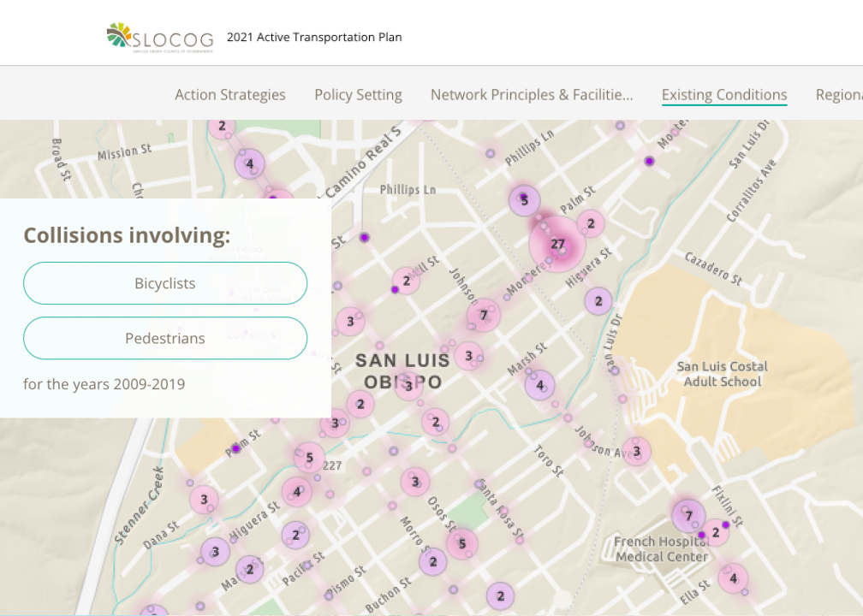The image size is (863, 616).
Task: Switch to the Action Strategies tab
Action: (229, 95)
